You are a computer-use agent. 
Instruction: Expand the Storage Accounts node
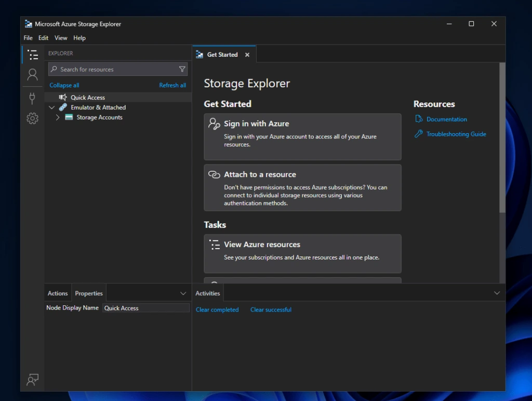[58, 117]
